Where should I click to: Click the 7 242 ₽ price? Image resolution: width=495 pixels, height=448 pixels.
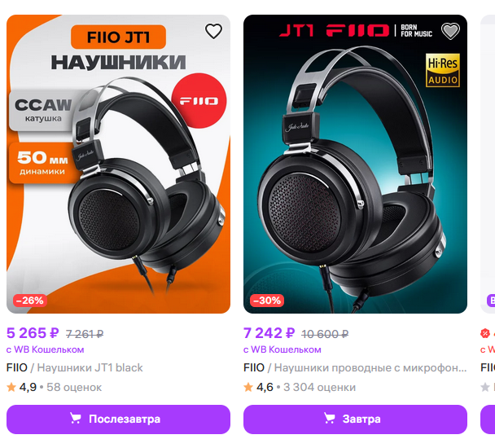click(x=269, y=333)
